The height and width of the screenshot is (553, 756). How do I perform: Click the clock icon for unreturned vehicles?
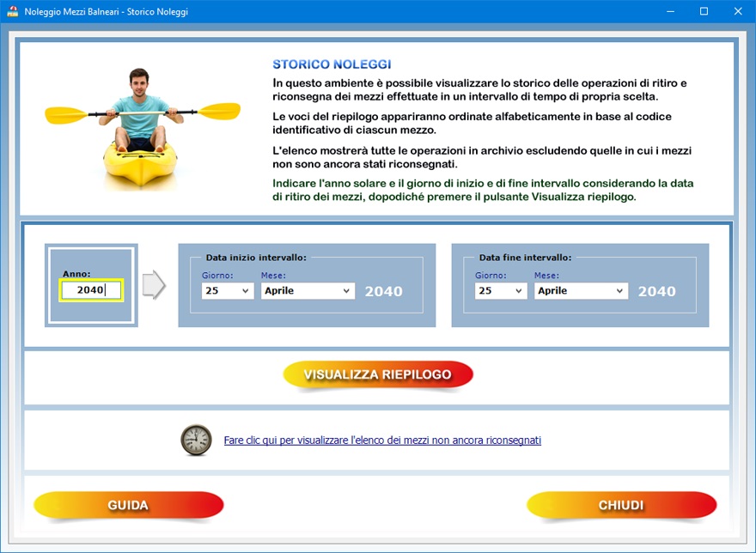point(196,440)
